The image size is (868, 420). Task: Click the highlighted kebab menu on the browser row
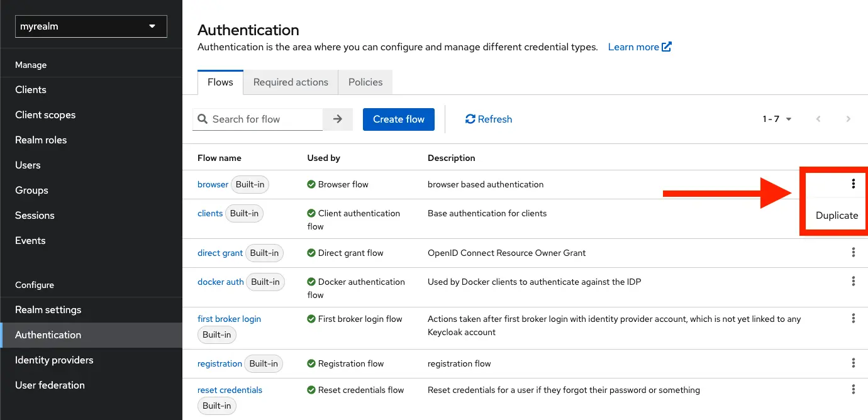point(854,184)
